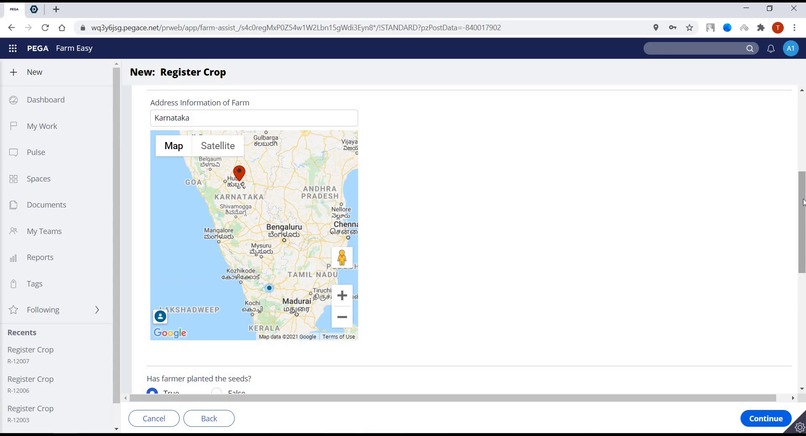Open Chrome three-dot menu

click(x=795, y=28)
